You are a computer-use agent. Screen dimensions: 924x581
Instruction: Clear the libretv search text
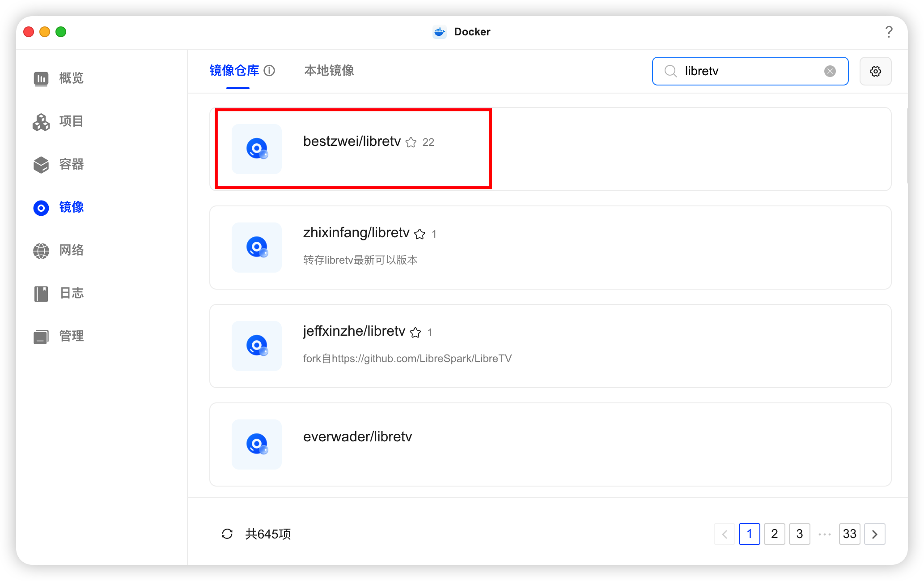[x=830, y=71]
